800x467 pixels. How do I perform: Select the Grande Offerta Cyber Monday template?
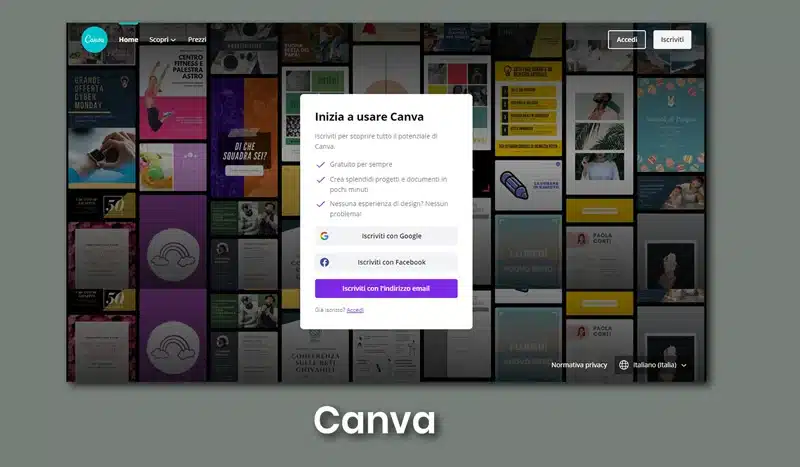pyautogui.click(x=102, y=128)
